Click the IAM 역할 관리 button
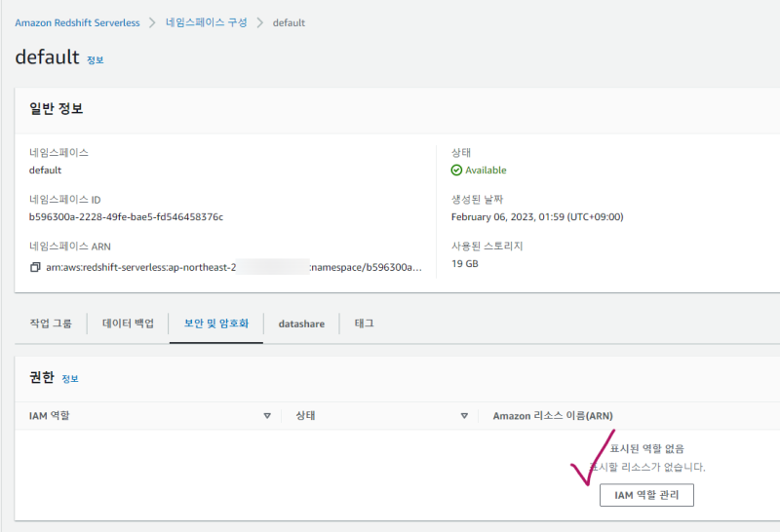The width and height of the screenshot is (780, 532). coord(647,496)
